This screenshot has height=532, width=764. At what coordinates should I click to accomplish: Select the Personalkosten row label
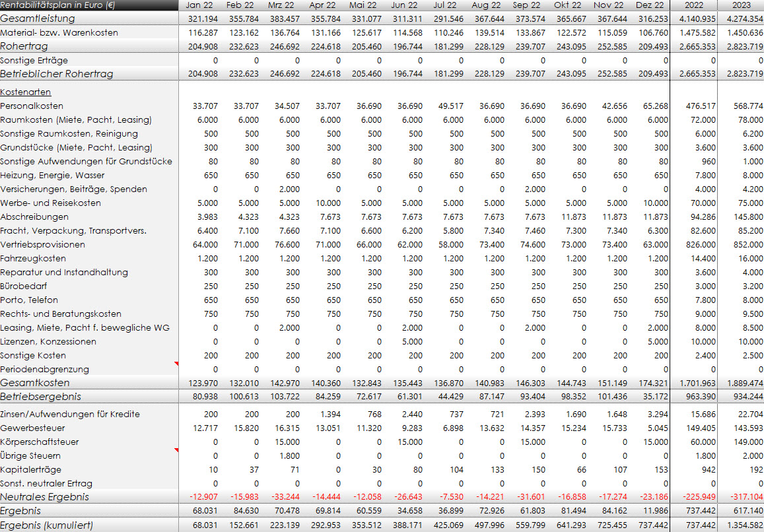tap(32, 106)
